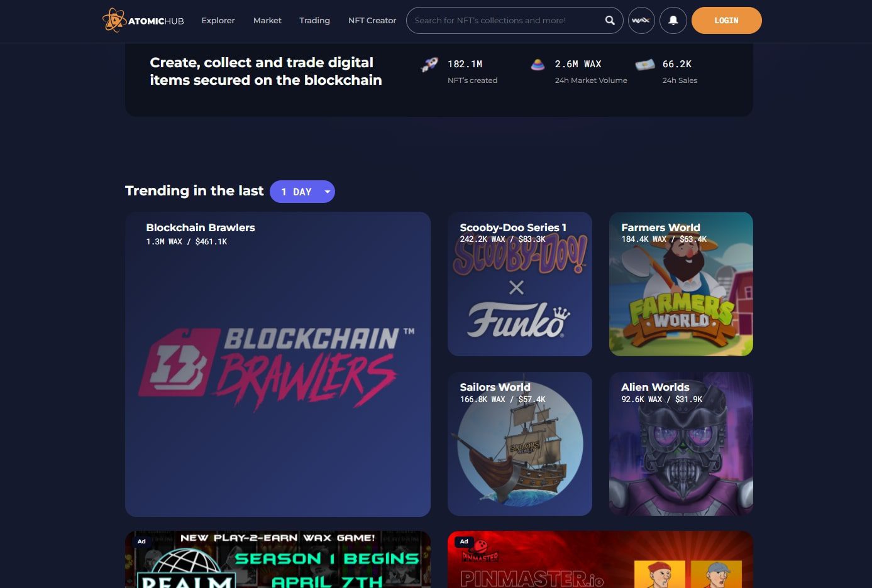The image size is (872, 588).
Task: Click the 66.2K sales value
Action: [677, 64]
